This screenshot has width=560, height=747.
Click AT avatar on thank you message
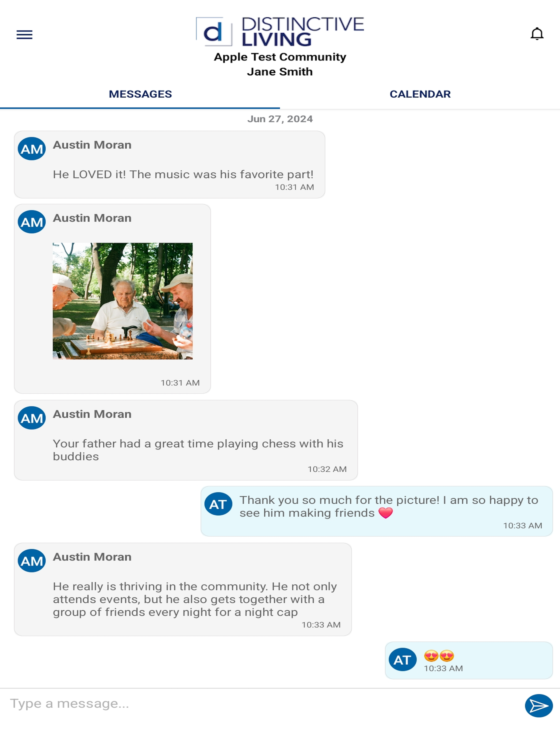[218, 504]
